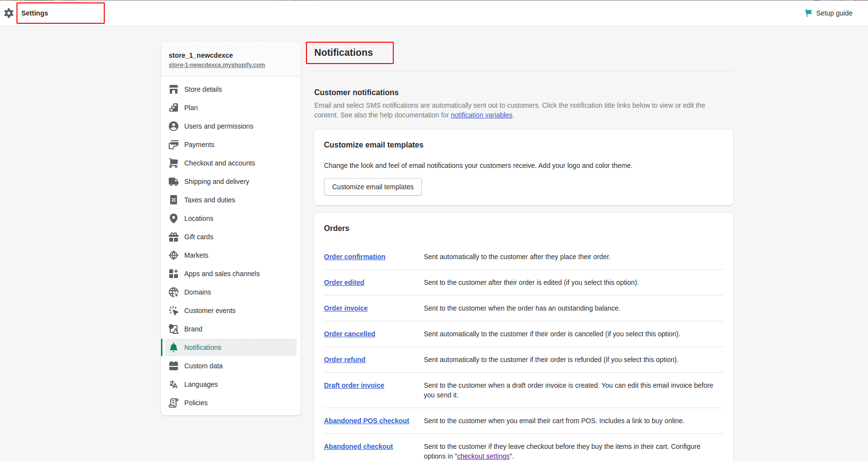Image resolution: width=868 pixels, height=461 pixels.
Task: Click the Brand icon in sidebar
Action: tap(174, 329)
